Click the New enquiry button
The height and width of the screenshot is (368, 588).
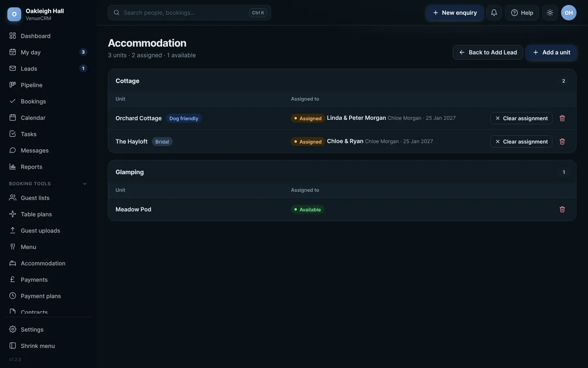[454, 13]
